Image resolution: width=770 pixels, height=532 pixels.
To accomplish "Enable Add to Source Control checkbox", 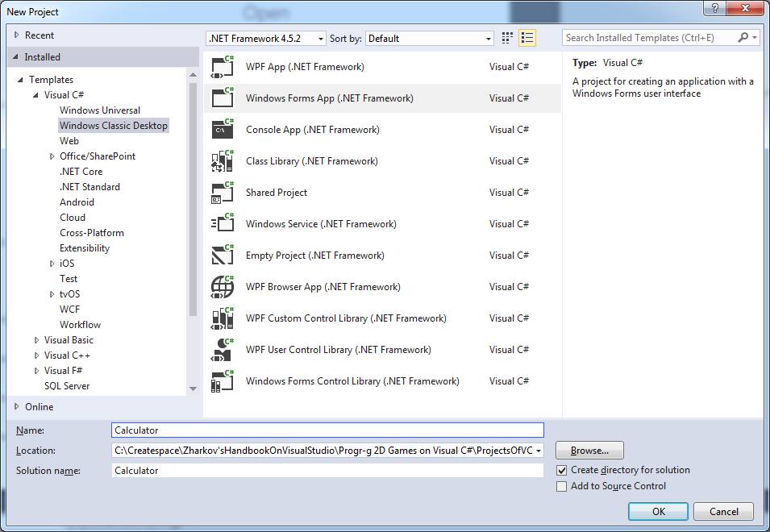I will [x=562, y=486].
